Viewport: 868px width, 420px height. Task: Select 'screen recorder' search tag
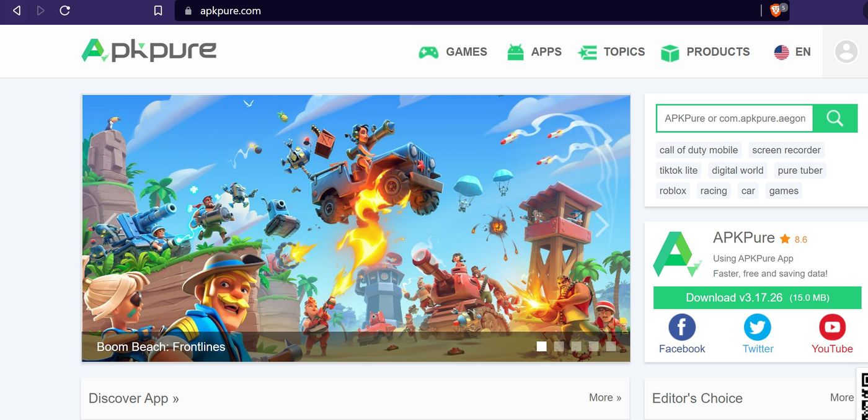pos(786,150)
